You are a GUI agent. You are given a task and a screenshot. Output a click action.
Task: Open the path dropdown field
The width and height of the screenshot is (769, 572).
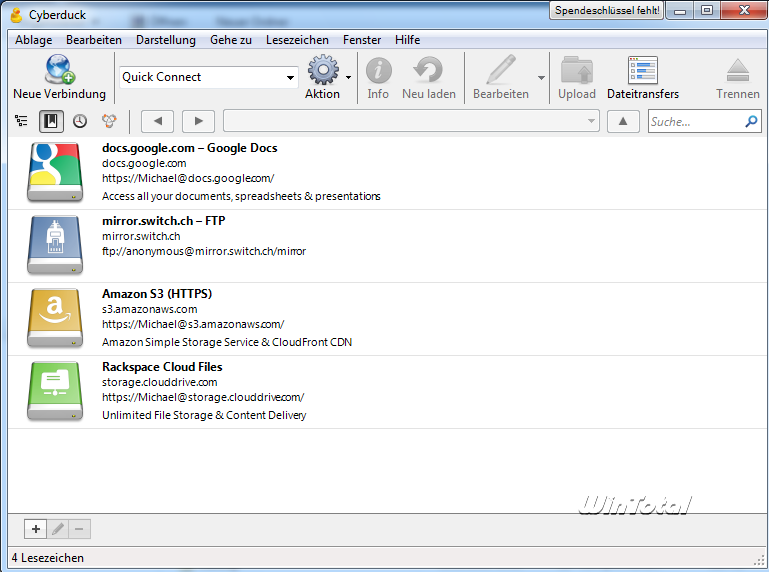point(411,121)
